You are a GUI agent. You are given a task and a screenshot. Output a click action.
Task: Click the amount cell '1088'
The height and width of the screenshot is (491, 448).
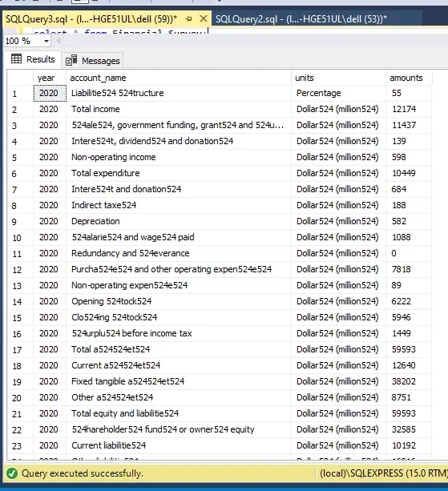409,237
